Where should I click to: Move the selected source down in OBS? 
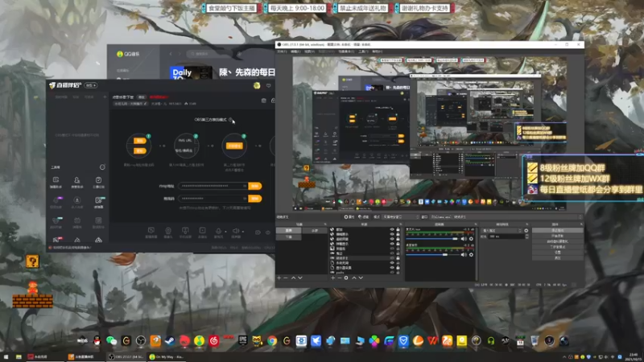tap(361, 278)
